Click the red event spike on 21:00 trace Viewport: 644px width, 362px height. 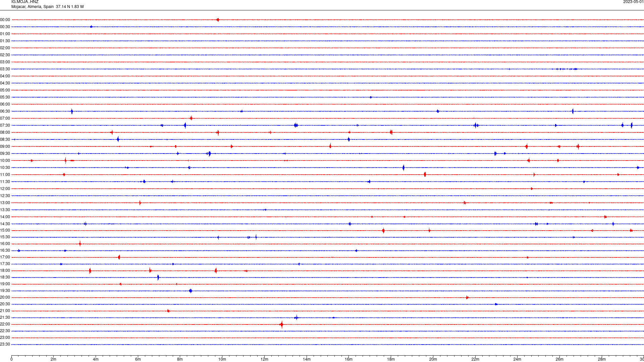168,311
